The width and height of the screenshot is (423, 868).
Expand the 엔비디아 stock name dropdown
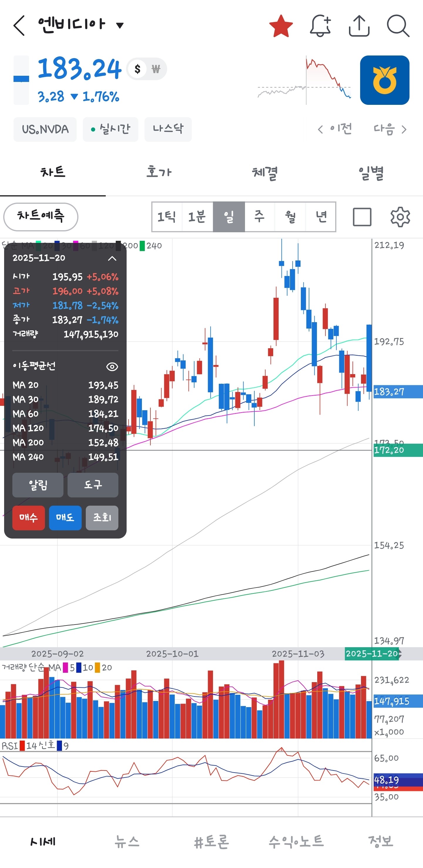[x=120, y=25]
